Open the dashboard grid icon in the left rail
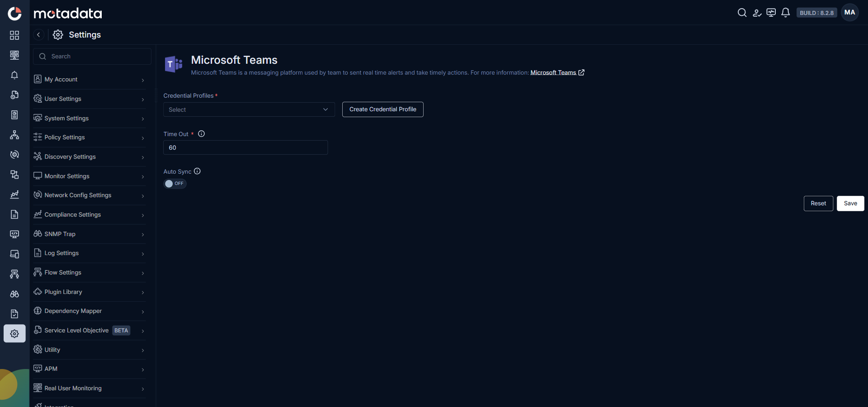 [14, 35]
